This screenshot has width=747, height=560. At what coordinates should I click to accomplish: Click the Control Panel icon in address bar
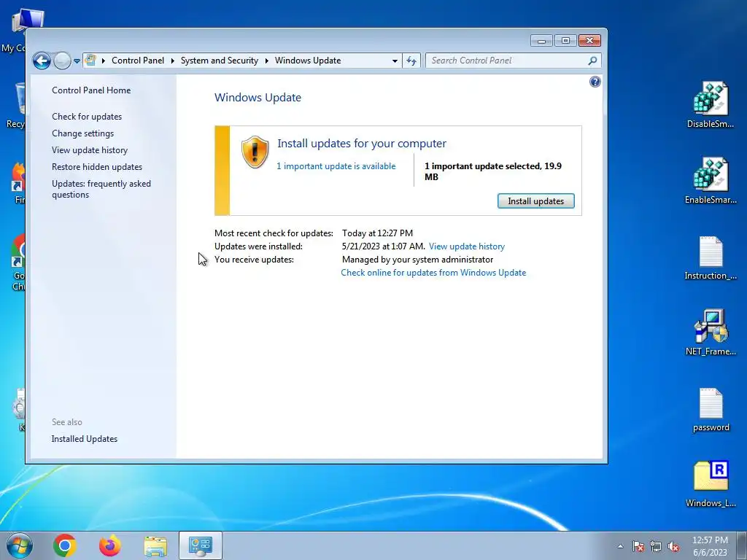coord(90,61)
